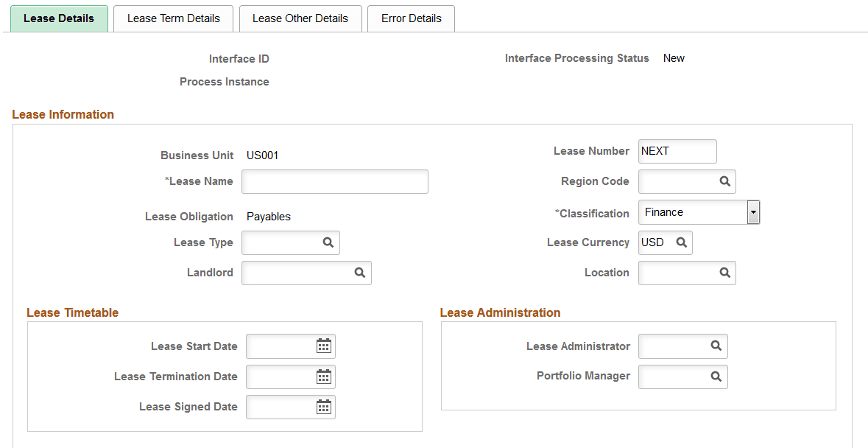Open the Lease Currency lookup icon
This screenshot has height=448, width=868.
pyautogui.click(x=681, y=242)
